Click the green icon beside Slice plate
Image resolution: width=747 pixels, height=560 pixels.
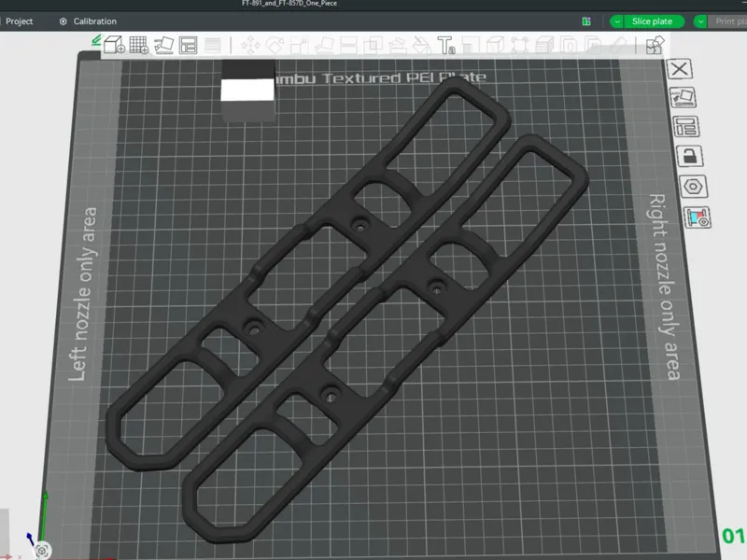[586, 21]
